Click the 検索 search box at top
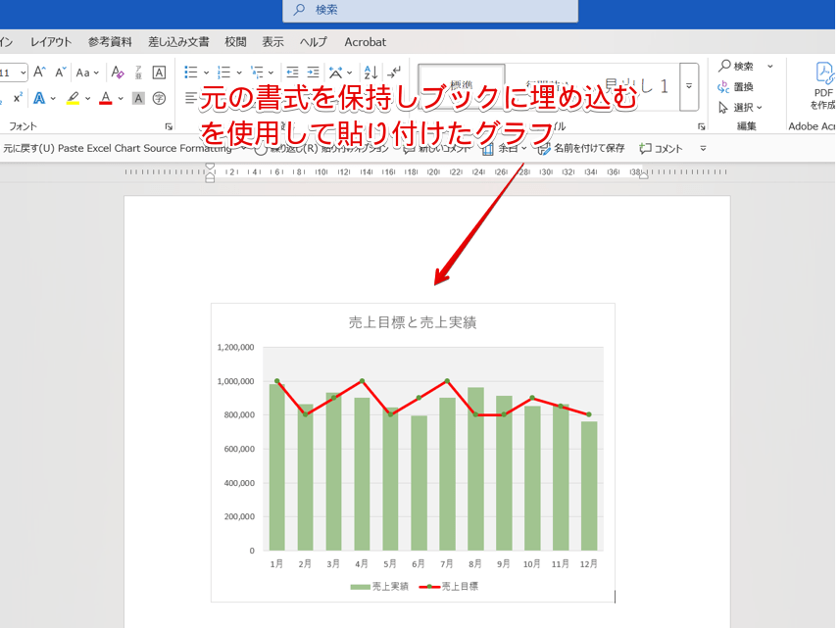 (431, 12)
